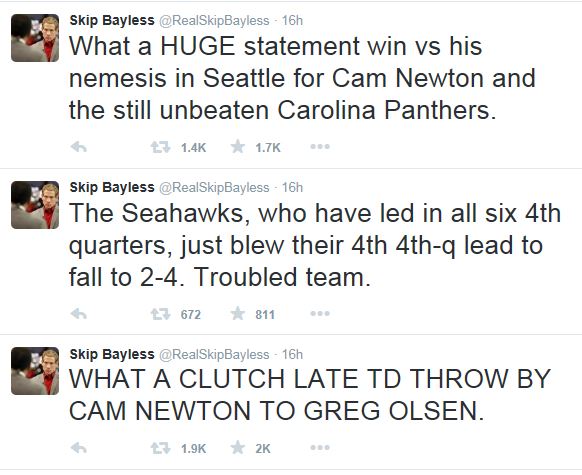Favorite the tweet about unbeaten Carolina Panthers
Viewport: 582px width, 475px height.
[238, 147]
